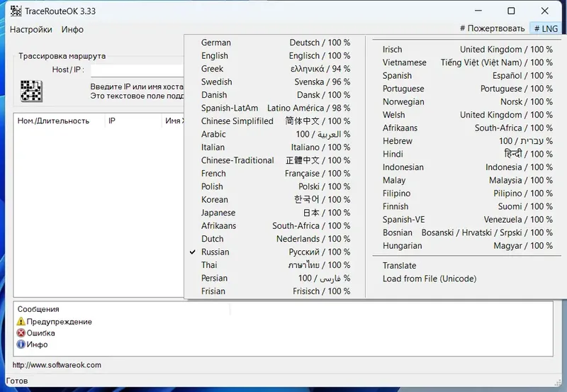Select Hungarian Magyar language

467,245
